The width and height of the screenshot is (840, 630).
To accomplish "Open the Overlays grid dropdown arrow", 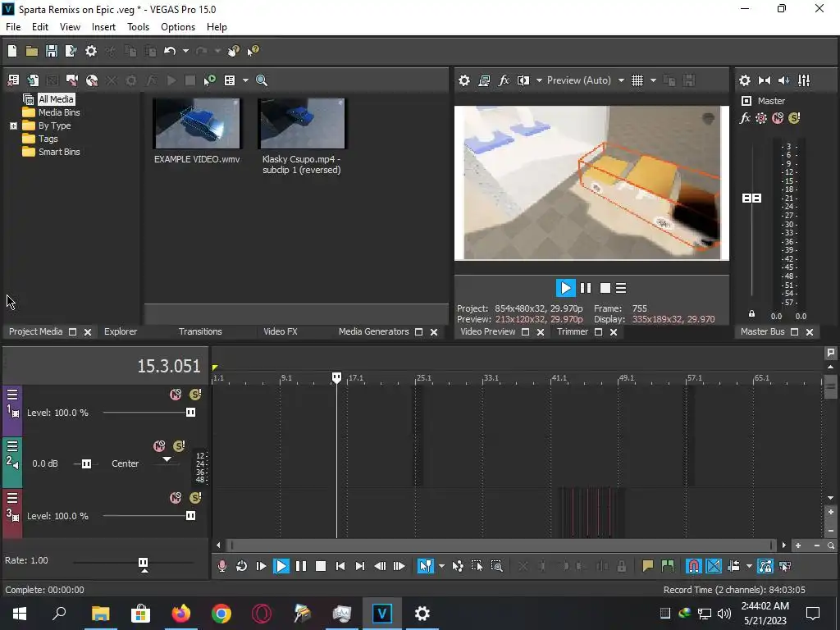I will click(653, 80).
